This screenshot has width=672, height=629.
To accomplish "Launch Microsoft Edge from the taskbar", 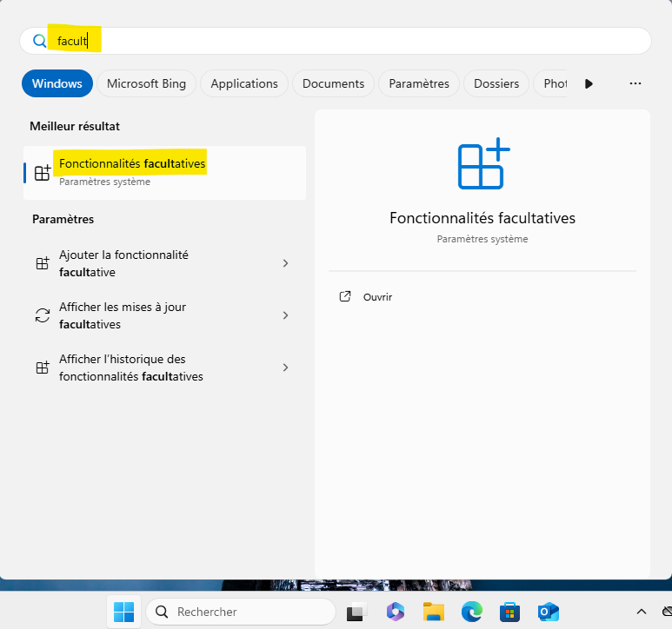I will point(472,612).
